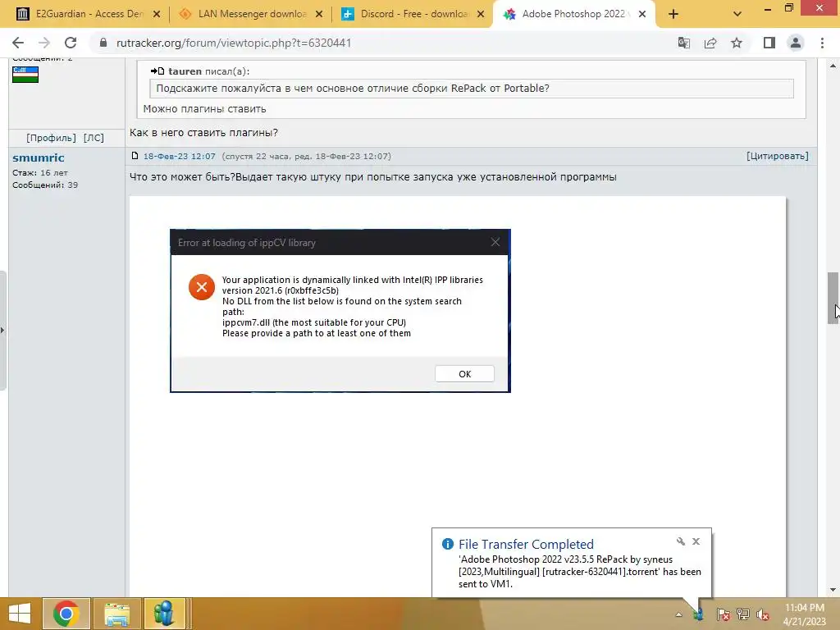
Task: Click the [Цитировать] quote link
Action: point(778,156)
